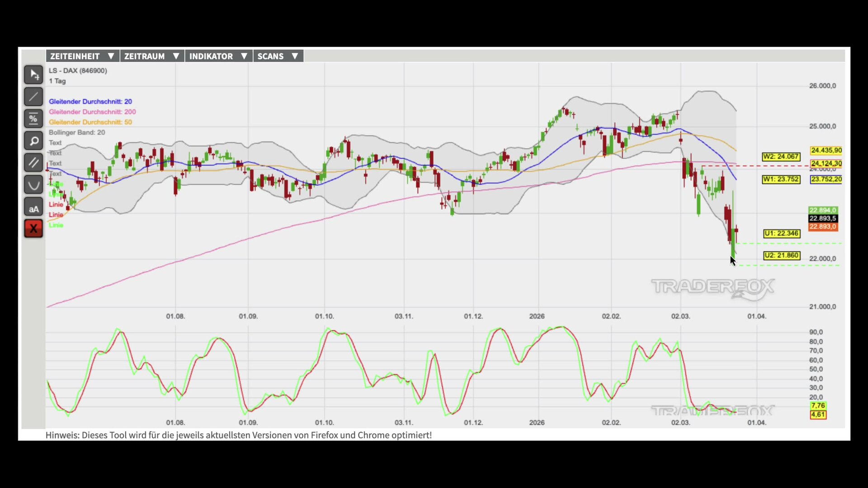The width and height of the screenshot is (868, 488).
Task: Open the INDIKATOR dropdown
Action: [x=218, y=56]
